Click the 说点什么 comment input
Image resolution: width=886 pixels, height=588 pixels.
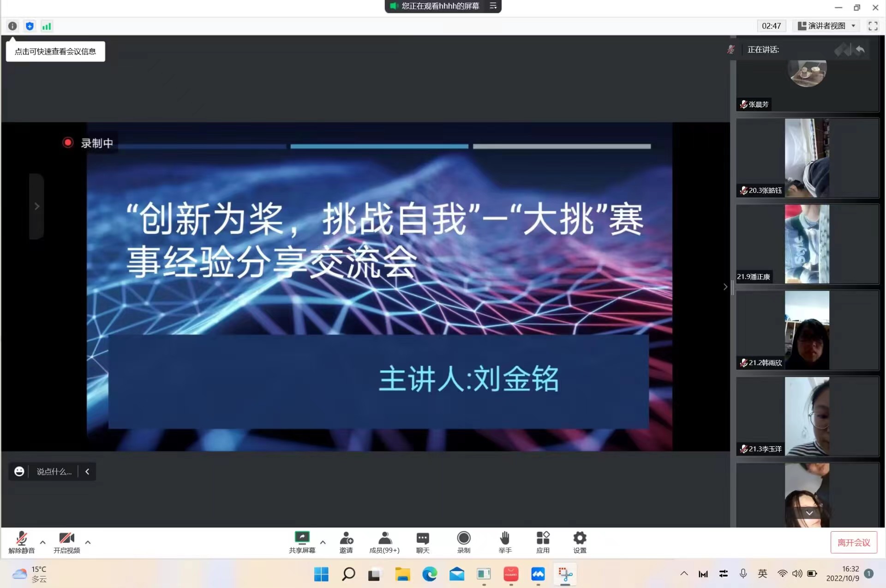tap(54, 472)
